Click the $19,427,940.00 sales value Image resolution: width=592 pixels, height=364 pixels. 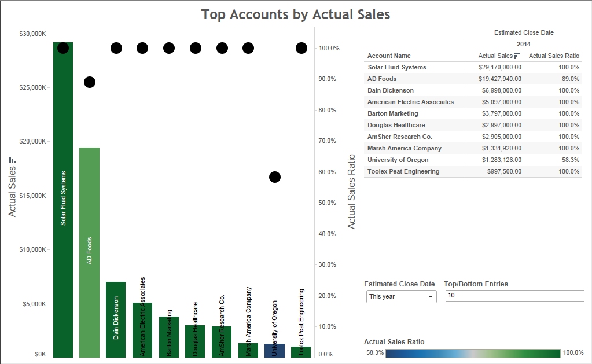point(500,79)
